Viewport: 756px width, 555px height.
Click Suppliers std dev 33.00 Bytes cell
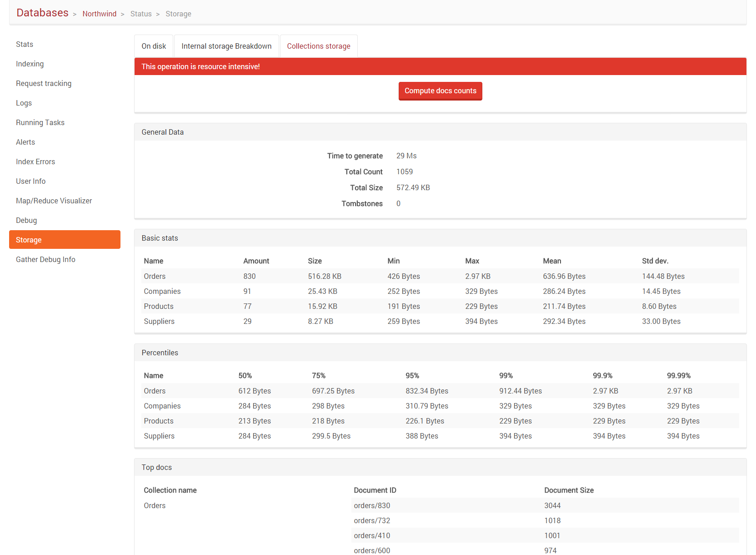click(x=661, y=321)
